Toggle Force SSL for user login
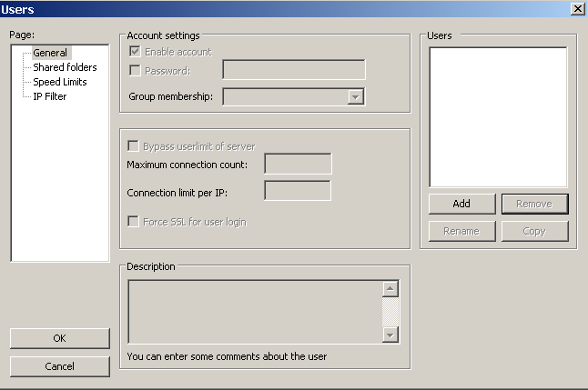Image resolution: width=588 pixels, height=390 pixels. click(x=135, y=222)
